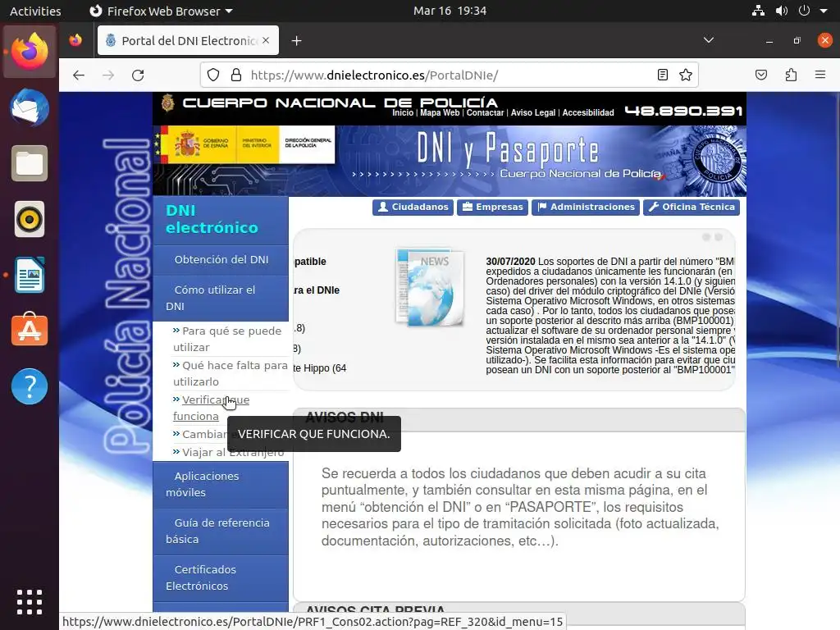This screenshot has width=840, height=630.
Task: Expand Obtención del DNI menu section
Action: pyautogui.click(x=221, y=260)
